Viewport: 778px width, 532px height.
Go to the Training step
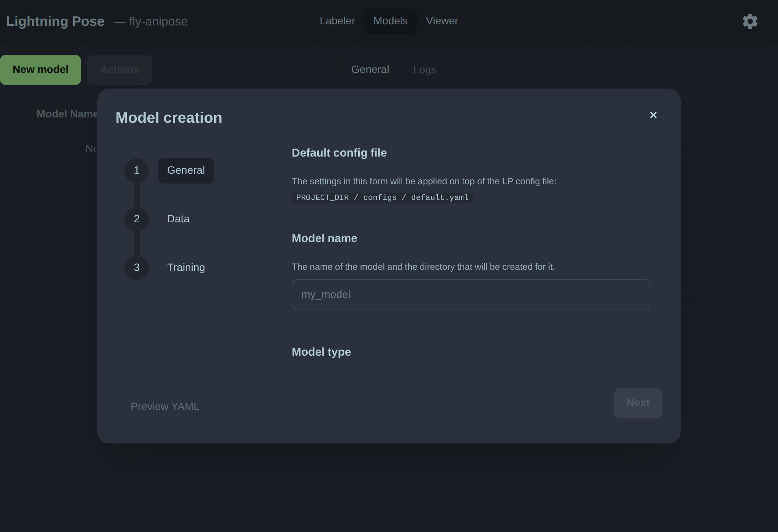click(x=186, y=268)
